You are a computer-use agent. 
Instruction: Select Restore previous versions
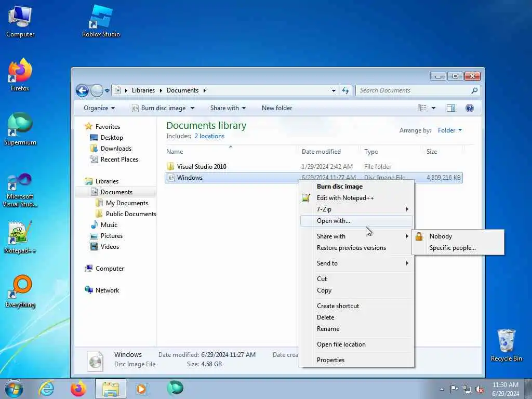tap(356, 248)
